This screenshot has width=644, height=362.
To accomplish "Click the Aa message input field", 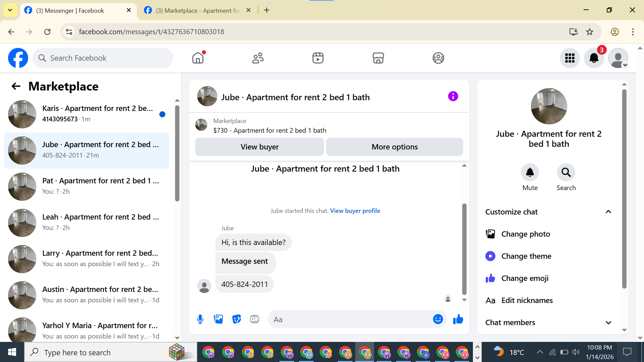I will 349,319.
